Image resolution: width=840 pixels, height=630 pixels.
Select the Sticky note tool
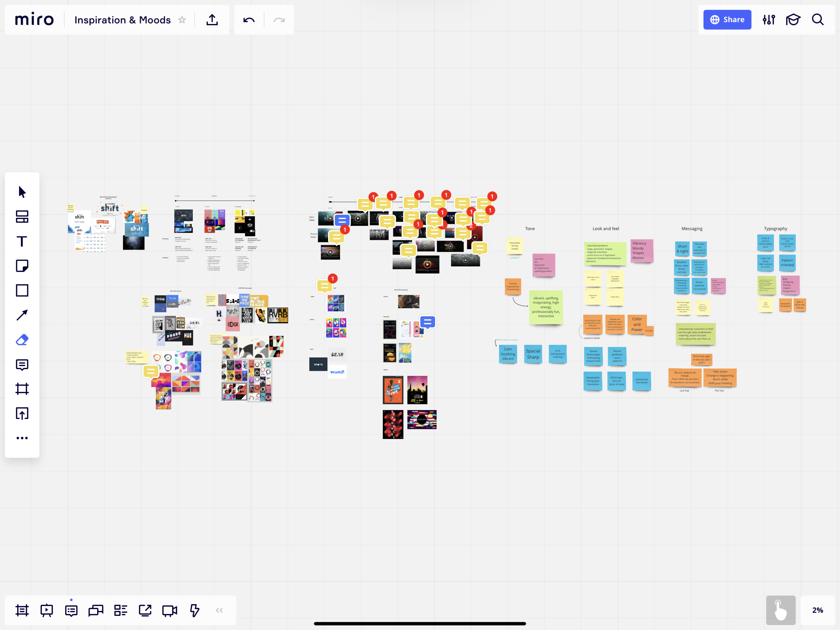click(x=22, y=266)
